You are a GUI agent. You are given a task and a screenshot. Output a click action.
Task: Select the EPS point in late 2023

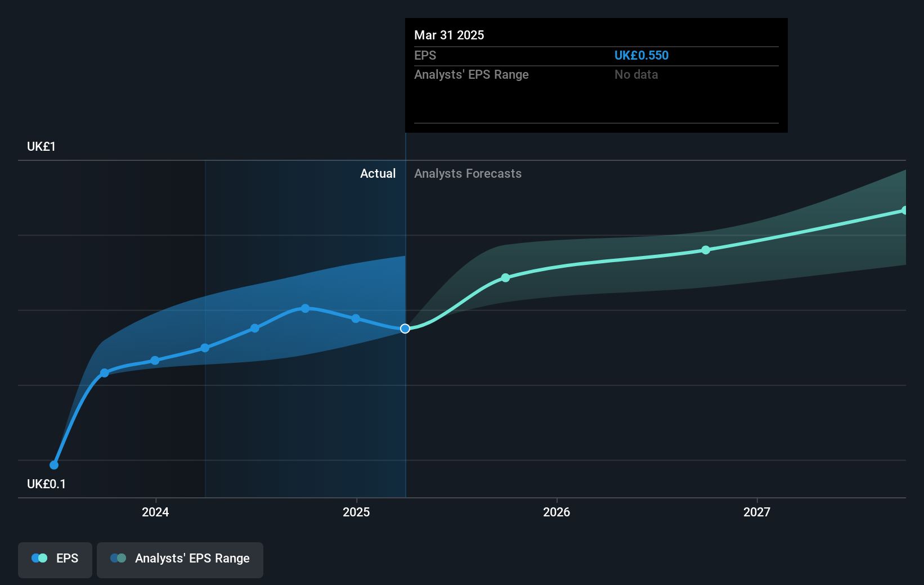coord(105,373)
